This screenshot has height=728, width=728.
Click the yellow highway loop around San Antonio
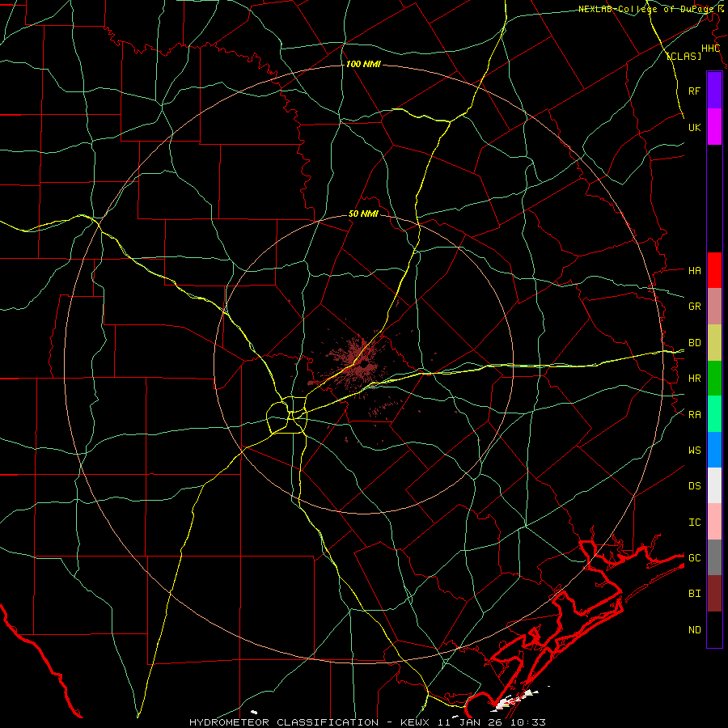[287, 416]
